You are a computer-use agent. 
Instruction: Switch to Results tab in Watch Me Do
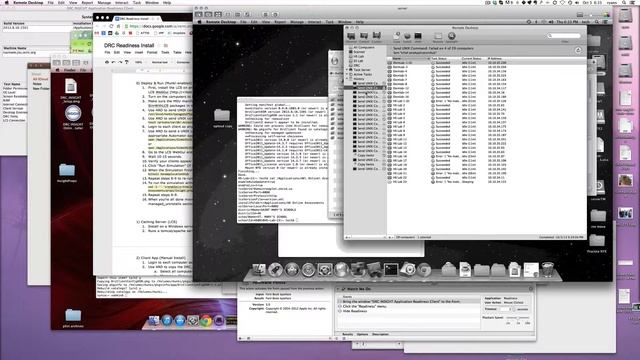(x=347, y=334)
